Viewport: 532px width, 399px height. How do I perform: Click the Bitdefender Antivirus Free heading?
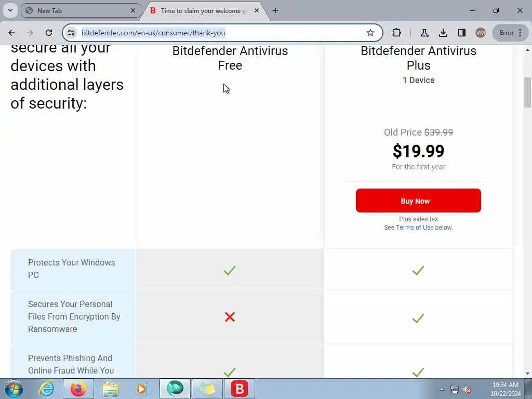point(230,58)
